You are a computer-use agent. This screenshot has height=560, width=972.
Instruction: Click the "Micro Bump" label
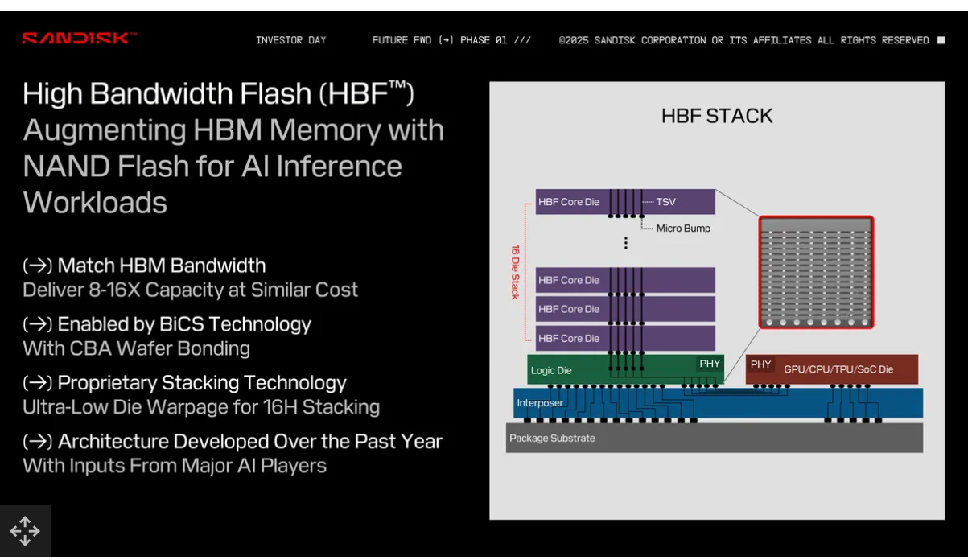(683, 229)
